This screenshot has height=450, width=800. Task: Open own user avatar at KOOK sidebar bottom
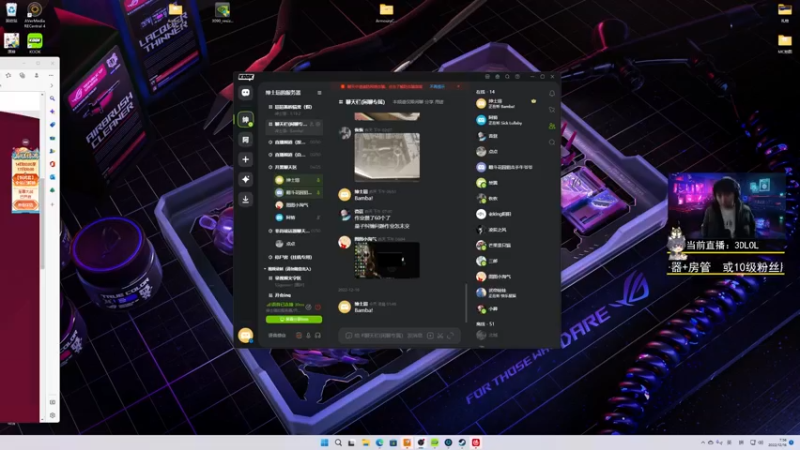245,335
